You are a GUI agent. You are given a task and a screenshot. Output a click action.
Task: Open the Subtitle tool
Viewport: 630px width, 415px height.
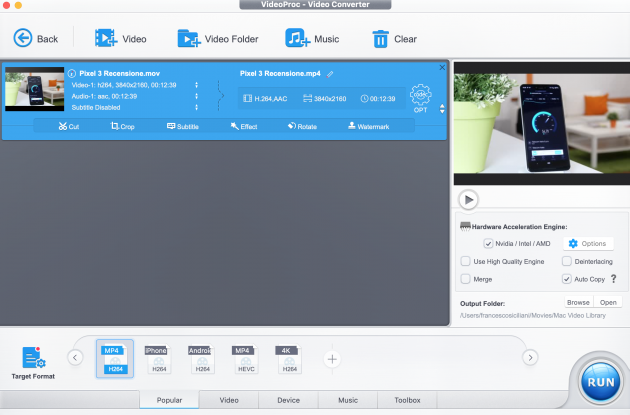182,126
